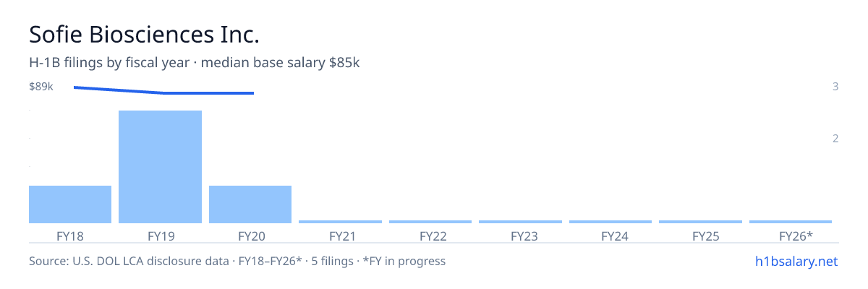868x289 pixels.
Task: Click the FY26* bar stub
Action: (791, 222)
